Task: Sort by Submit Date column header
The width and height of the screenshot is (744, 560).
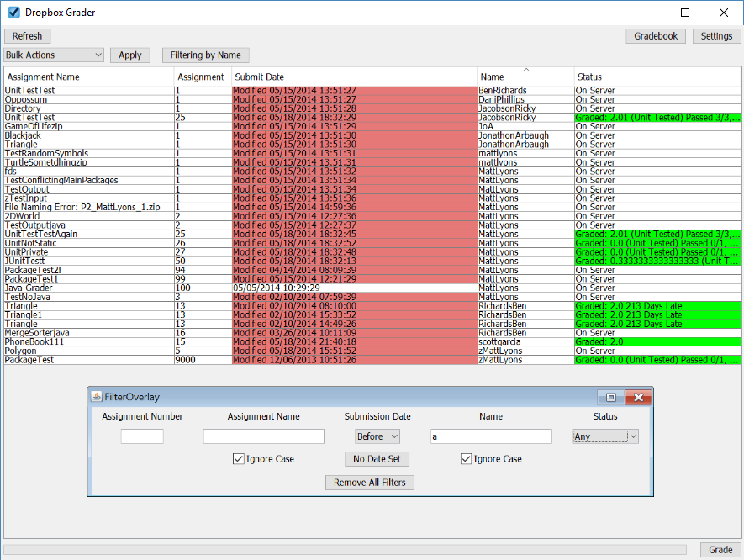Action: (355, 77)
